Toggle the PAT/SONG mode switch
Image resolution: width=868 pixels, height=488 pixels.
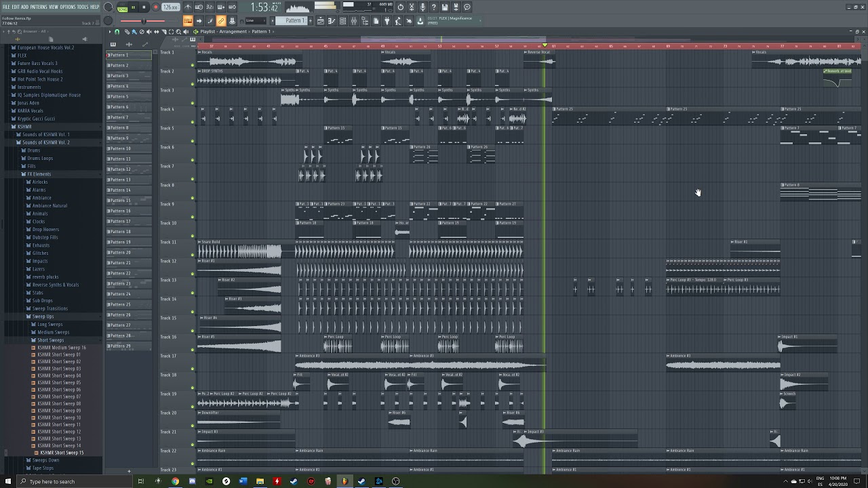(122, 7)
